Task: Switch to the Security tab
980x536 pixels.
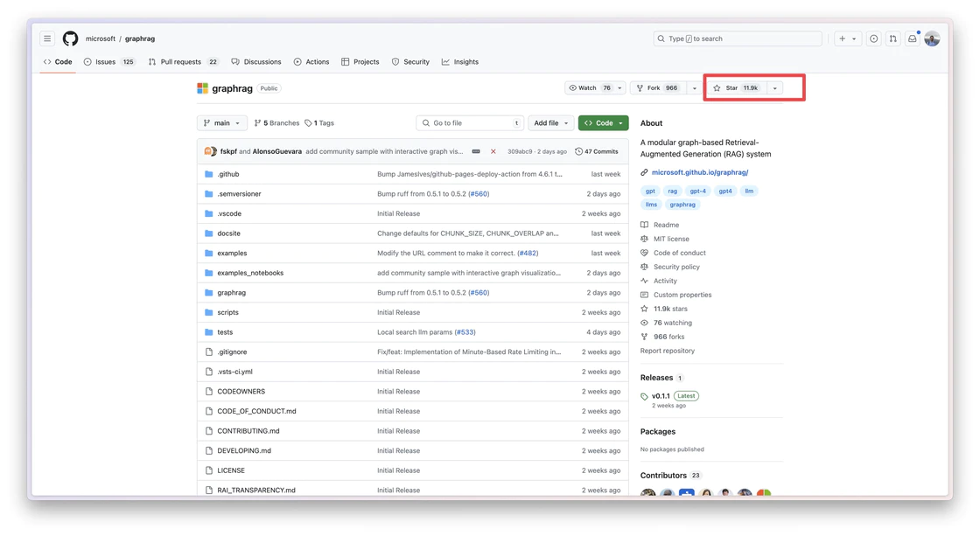Action: click(410, 62)
